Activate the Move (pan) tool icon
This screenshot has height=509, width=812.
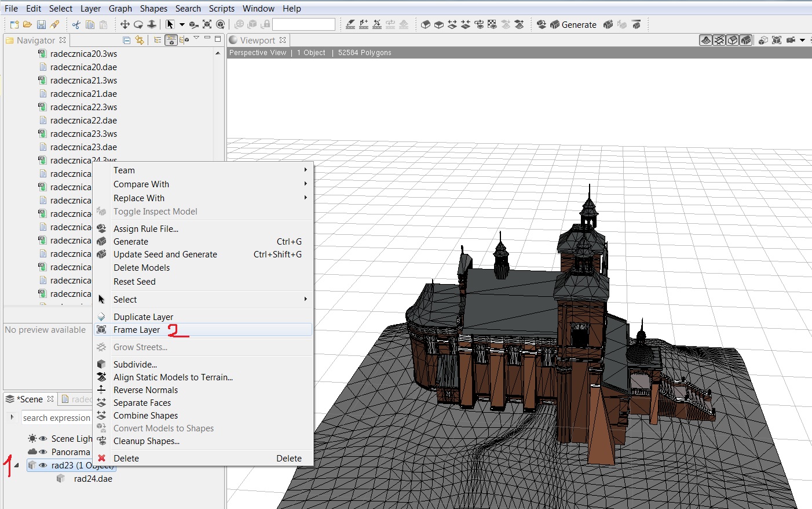[x=125, y=24]
